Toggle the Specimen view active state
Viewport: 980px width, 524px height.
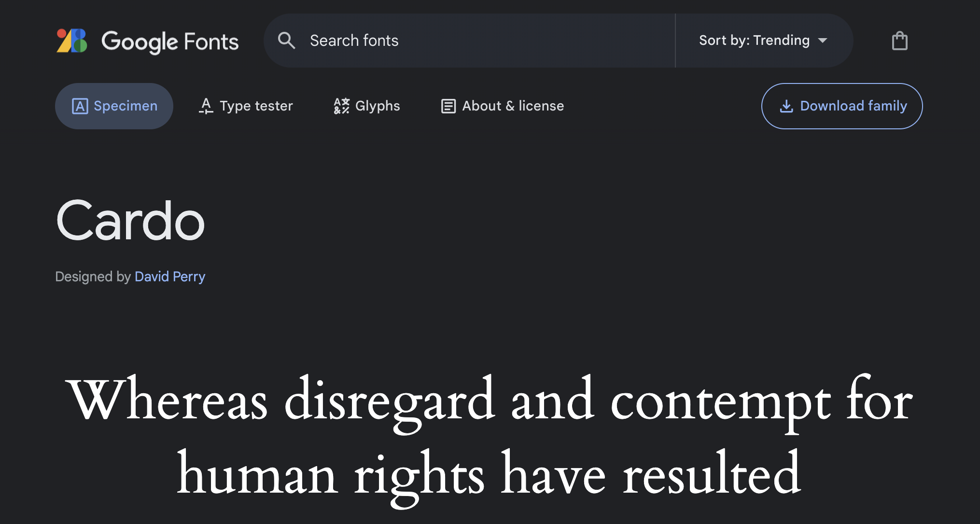[x=115, y=106]
